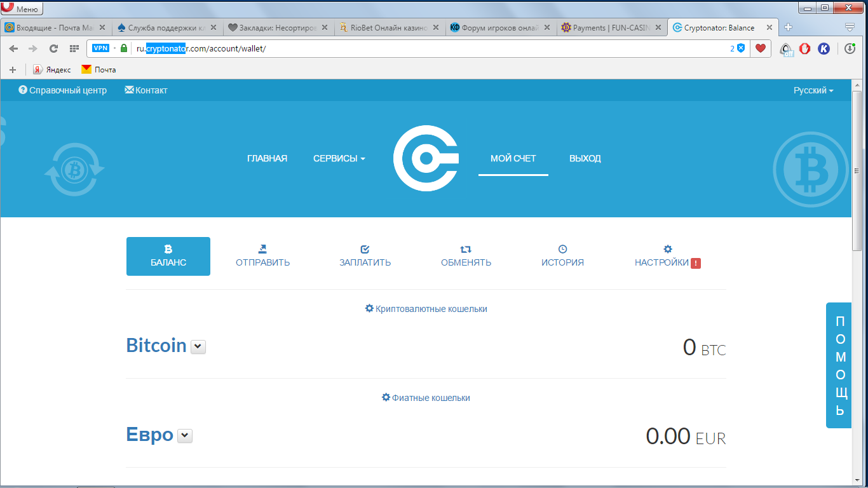The image size is (868, 488).
Task: Open the blue K extension icon
Action: 824,48
